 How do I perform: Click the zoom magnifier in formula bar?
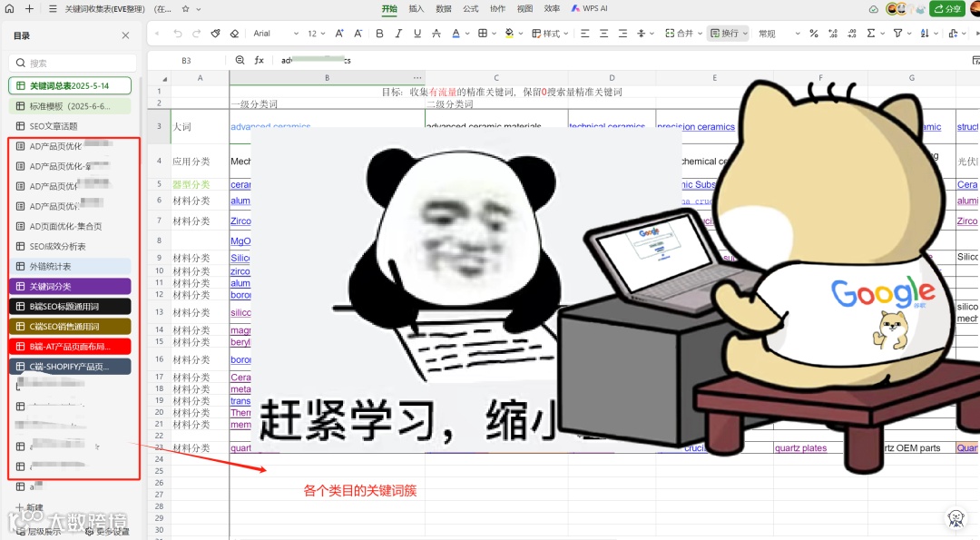(x=240, y=60)
